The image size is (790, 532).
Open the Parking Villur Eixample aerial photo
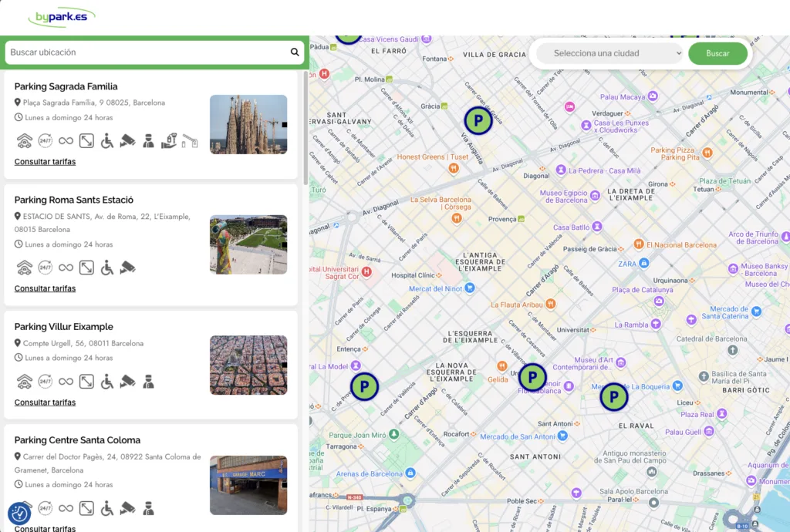pyautogui.click(x=248, y=365)
